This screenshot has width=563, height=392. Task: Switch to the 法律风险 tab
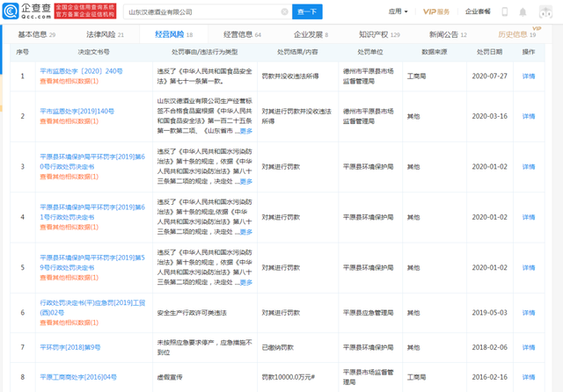coord(105,34)
